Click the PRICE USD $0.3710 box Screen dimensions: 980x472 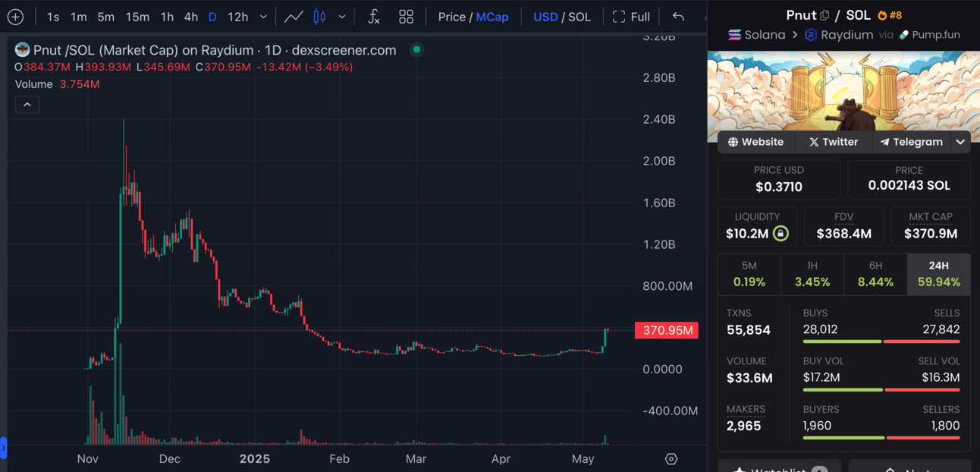[779, 180]
